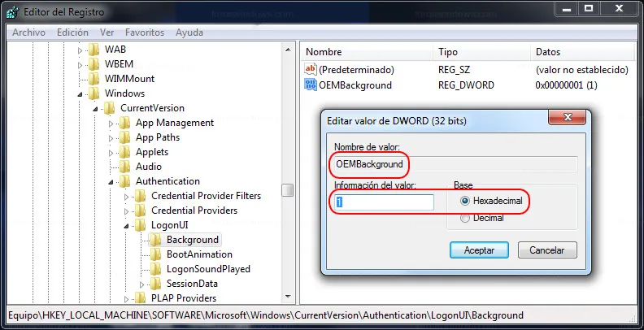Expand the WBEM key
This screenshot has height=330, width=644.
click(80, 65)
